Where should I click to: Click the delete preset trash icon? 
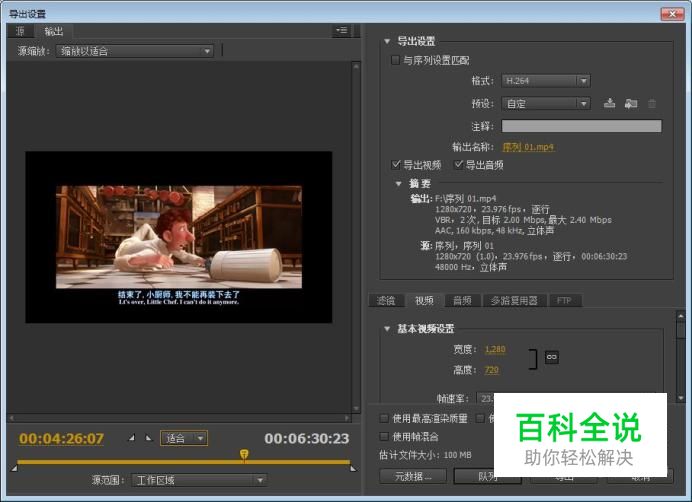point(652,104)
